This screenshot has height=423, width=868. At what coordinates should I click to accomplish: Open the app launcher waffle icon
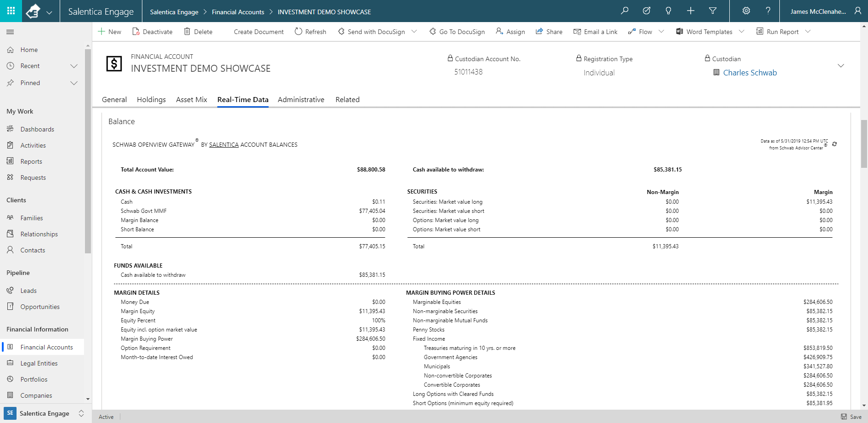pos(11,11)
